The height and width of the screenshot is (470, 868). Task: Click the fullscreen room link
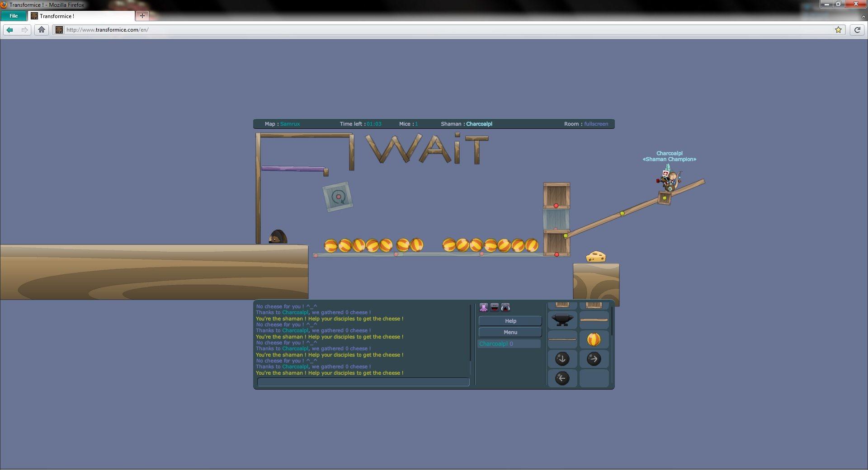click(596, 123)
